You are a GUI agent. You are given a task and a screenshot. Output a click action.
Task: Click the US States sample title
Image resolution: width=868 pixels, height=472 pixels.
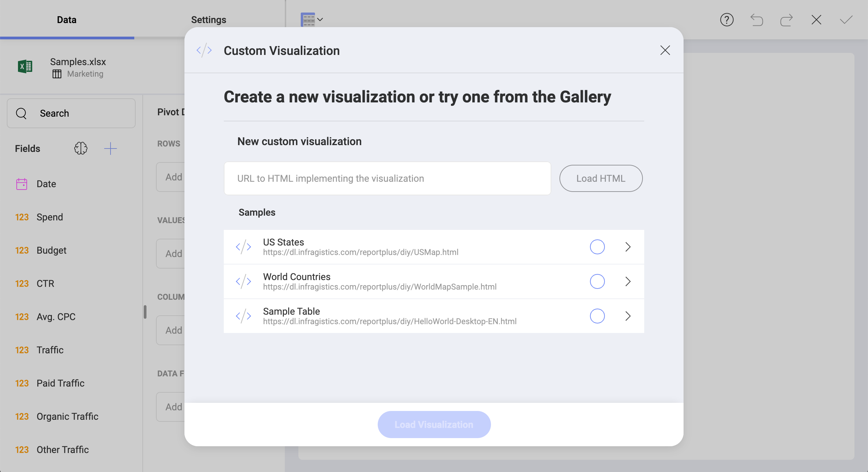283,242
